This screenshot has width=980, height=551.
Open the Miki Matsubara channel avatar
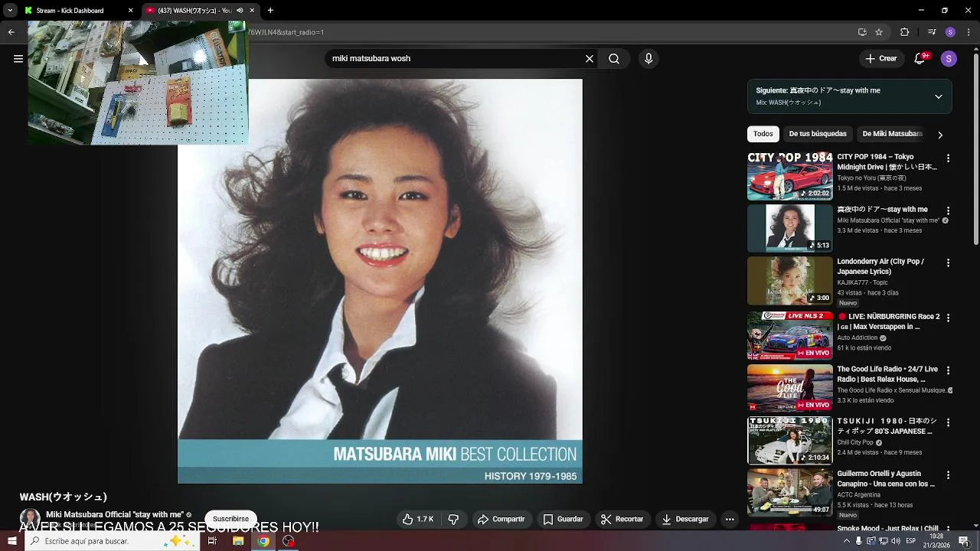click(x=30, y=519)
